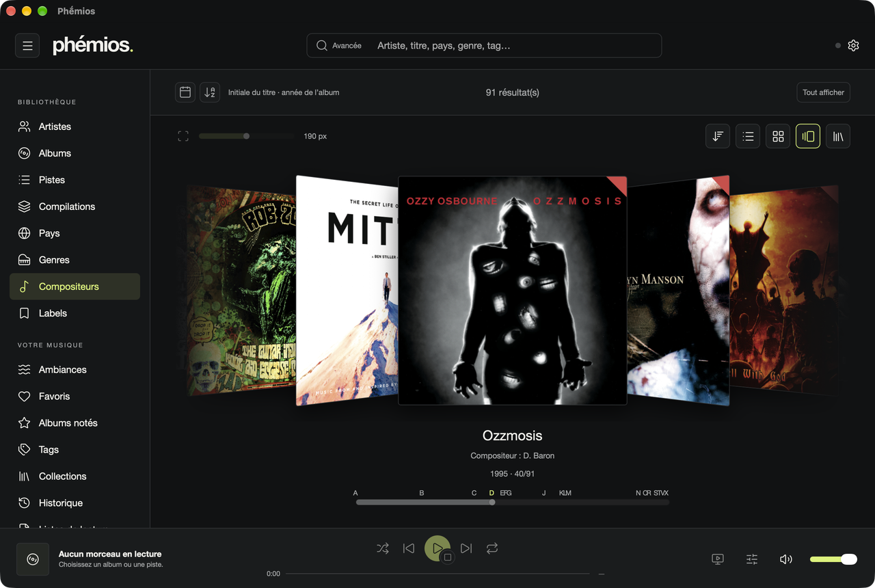Click the calendar filter icon

(x=185, y=92)
